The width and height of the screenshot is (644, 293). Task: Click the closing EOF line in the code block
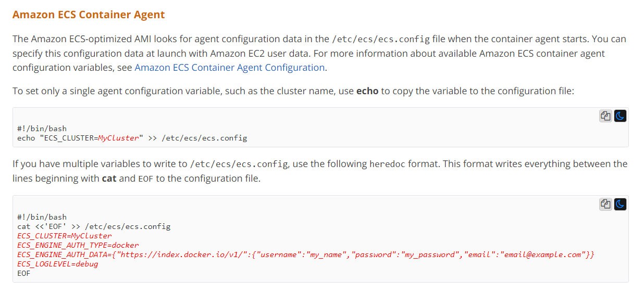24,273
